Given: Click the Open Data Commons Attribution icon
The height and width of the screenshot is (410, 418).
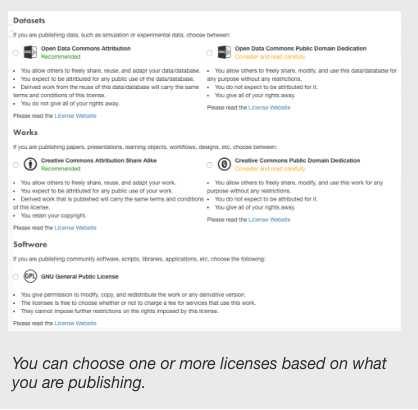Looking at the screenshot, I should 30,52.
